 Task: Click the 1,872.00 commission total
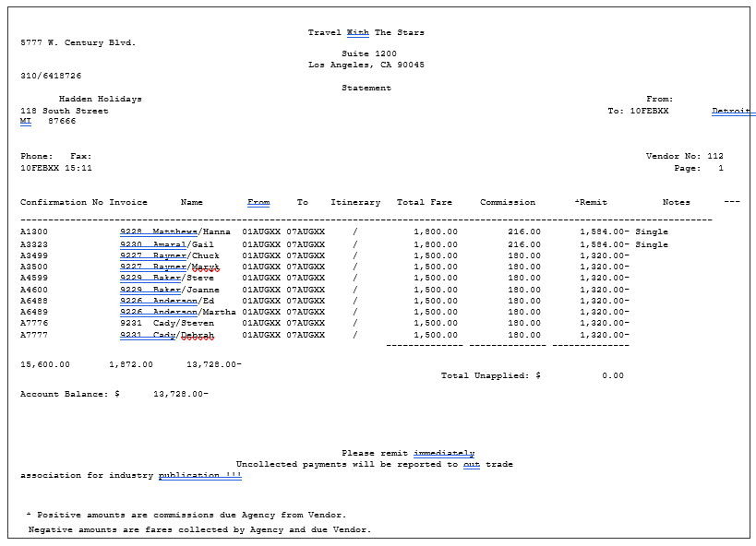[131, 364]
